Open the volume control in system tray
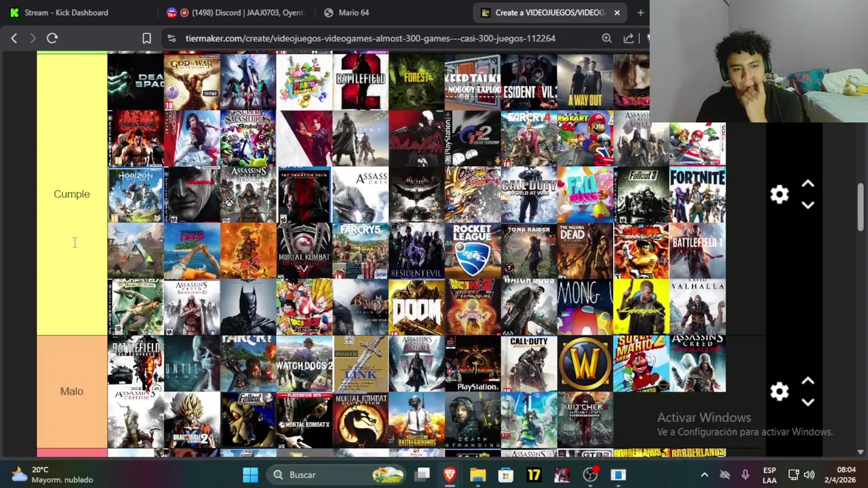This screenshot has height=488, width=868. (809, 475)
